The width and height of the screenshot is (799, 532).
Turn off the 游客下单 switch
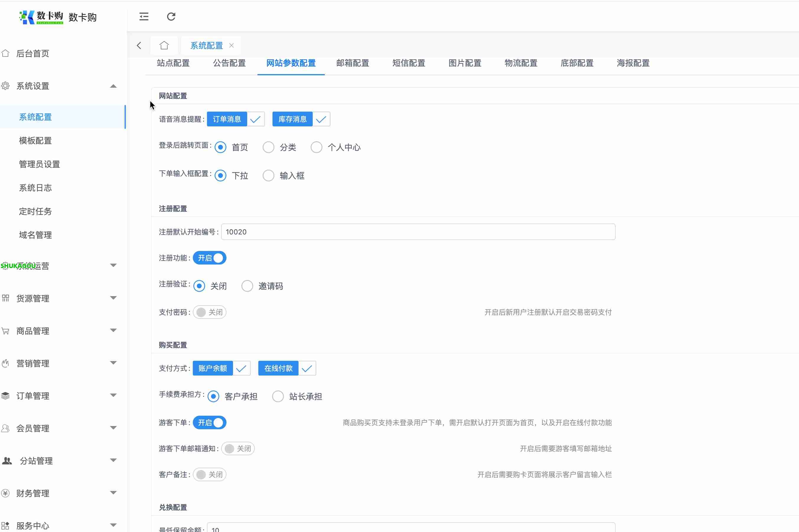(x=209, y=422)
